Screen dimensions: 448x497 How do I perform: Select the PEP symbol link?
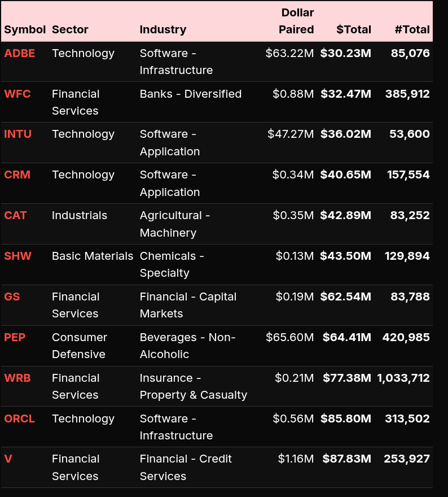pyautogui.click(x=15, y=338)
